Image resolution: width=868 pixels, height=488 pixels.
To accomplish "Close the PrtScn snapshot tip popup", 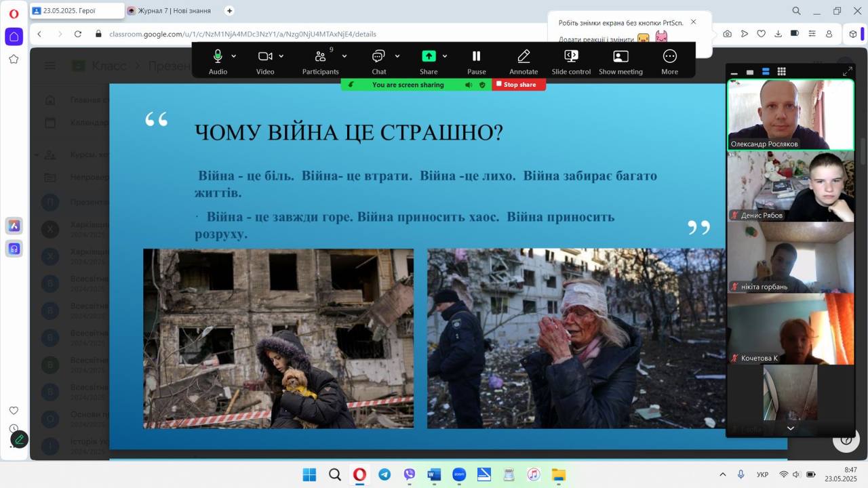I will click(x=693, y=22).
